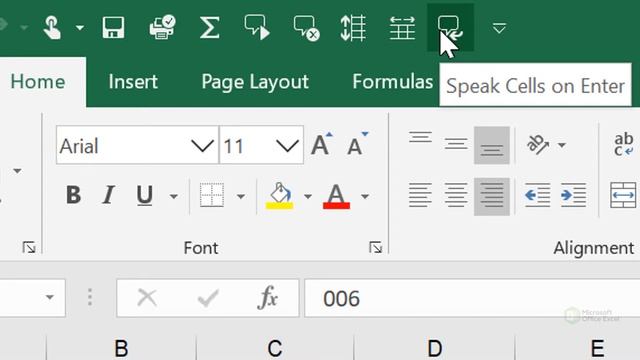Click Middle Align icon

coord(456,144)
